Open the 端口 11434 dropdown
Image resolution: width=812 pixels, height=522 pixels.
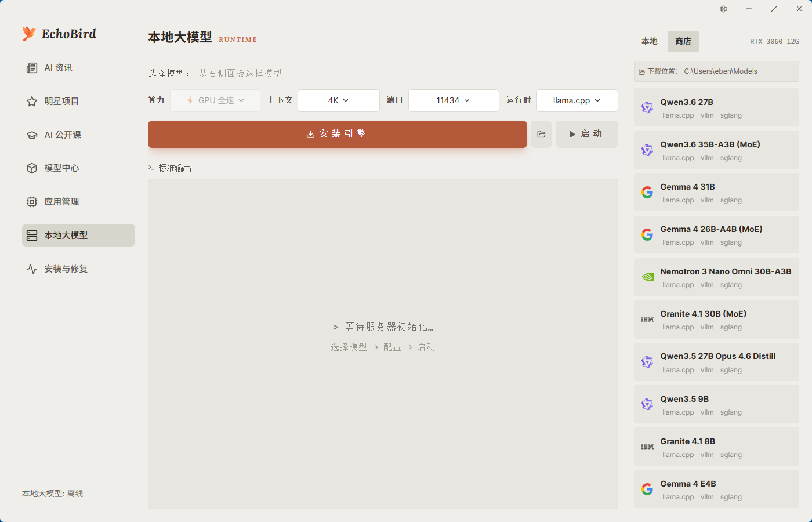(454, 100)
